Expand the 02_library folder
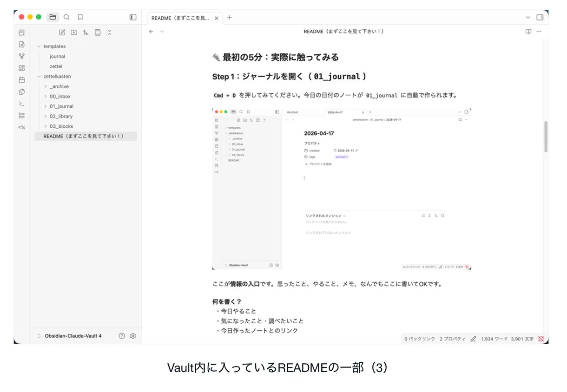The width and height of the screenshot is (567, 392). pyautogui.click(x=45, y=117)
